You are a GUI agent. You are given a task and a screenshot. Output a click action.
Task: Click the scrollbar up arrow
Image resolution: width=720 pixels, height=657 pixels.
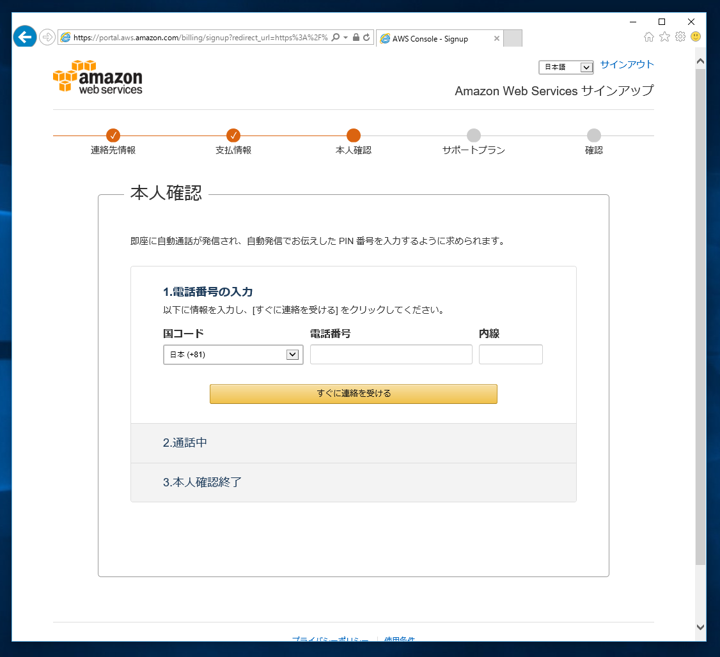pos(700,61)
